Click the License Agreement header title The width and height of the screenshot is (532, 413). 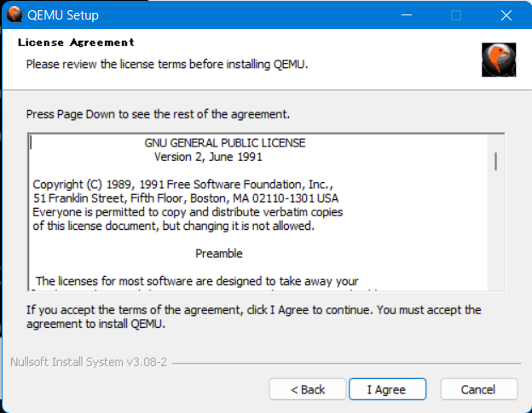point(76,43)
